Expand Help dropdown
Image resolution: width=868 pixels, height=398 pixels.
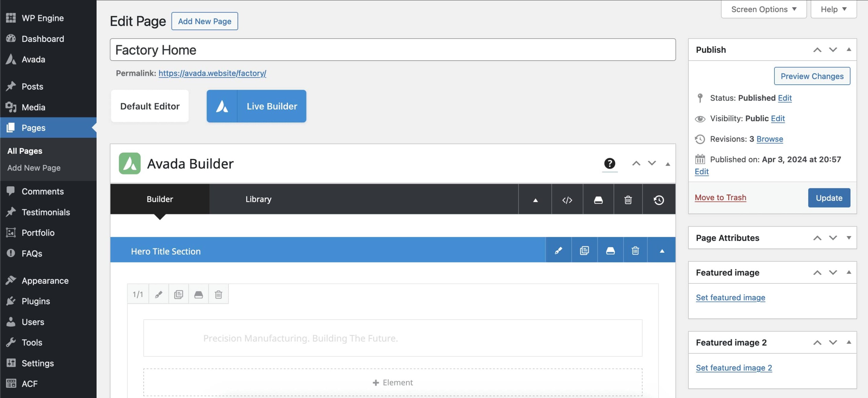834,9
